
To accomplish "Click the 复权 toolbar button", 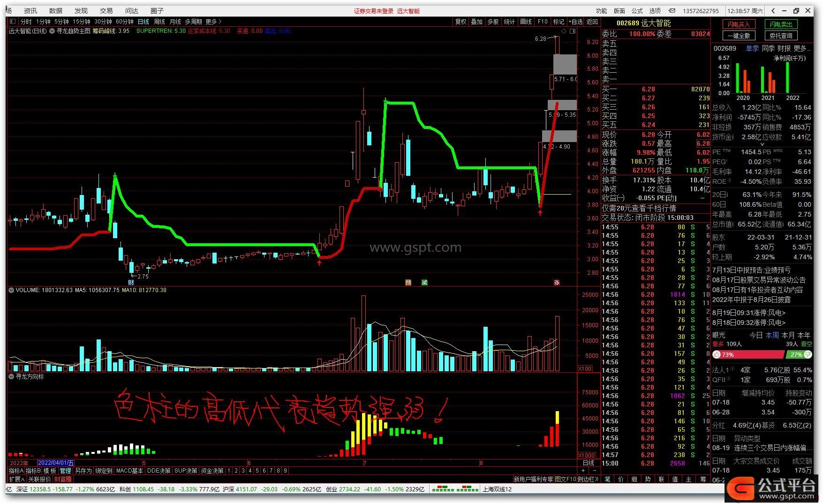I will pyautogui.click(x=461, y=22).
